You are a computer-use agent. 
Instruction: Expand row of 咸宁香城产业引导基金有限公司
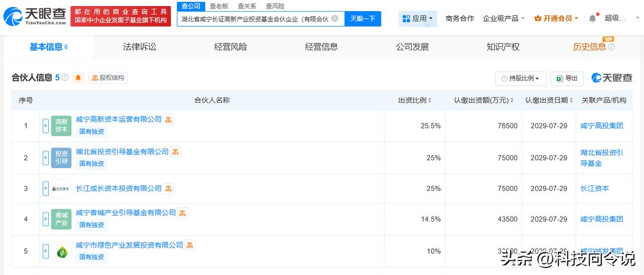pyautogui.click(x=46, y=219)
